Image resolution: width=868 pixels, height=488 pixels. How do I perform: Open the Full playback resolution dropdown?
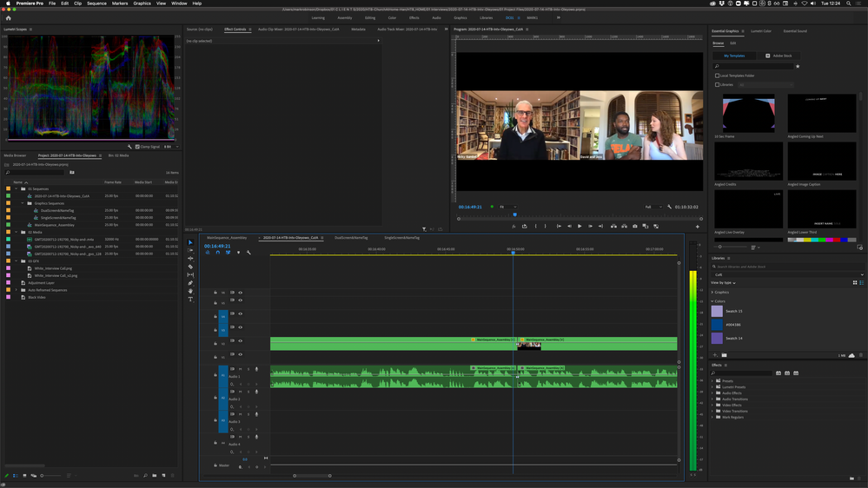coord(653,207)
